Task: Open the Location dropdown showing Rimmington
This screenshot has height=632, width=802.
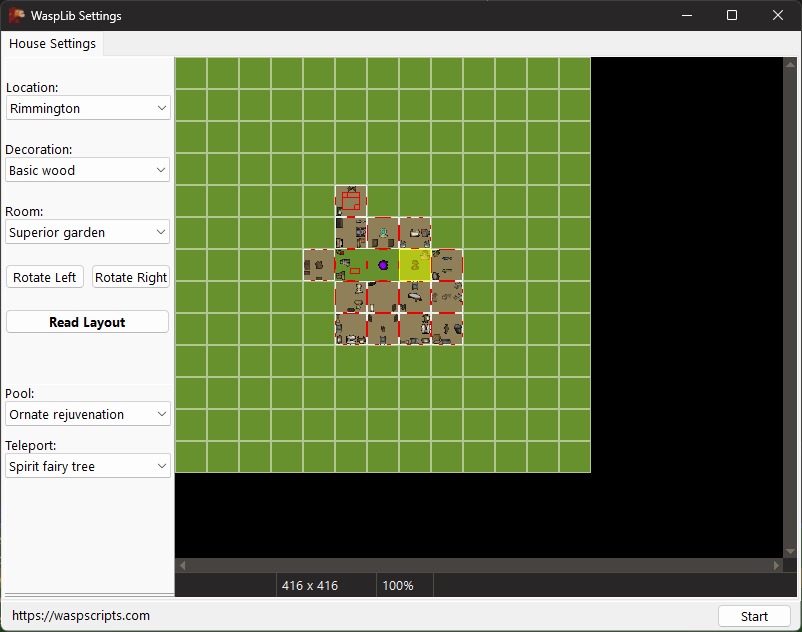Action: (x=88, y=108)
